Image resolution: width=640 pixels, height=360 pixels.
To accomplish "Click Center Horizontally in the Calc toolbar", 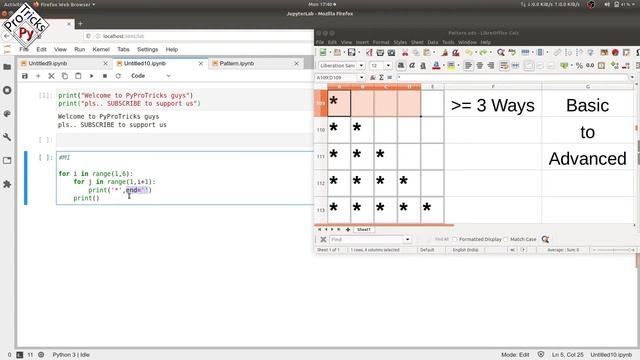I will 480,65.
